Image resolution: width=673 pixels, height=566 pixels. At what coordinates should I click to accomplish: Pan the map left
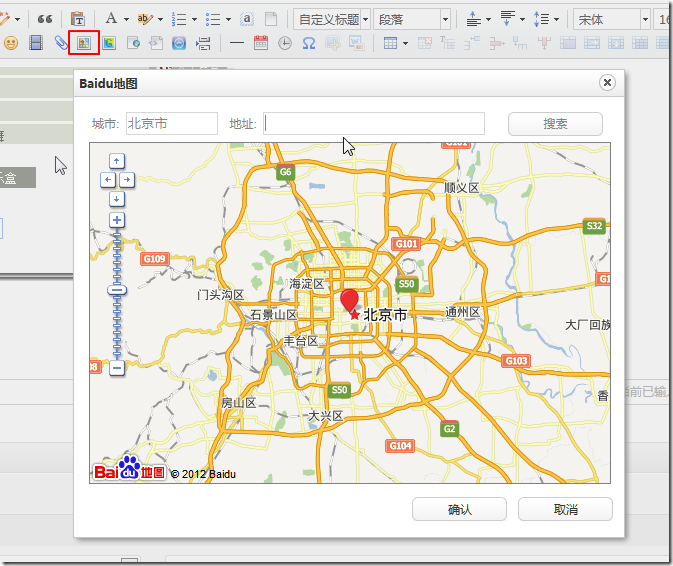108,180
